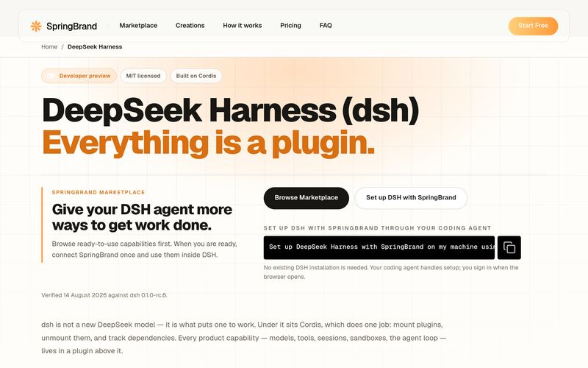Copy the setup prompt using copy icon

point(509,247)
